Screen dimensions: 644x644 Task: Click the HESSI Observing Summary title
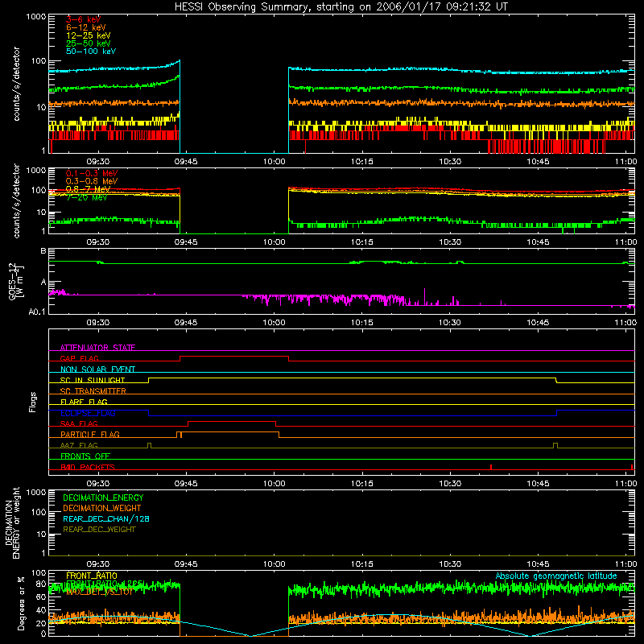(x=341, y=6)
